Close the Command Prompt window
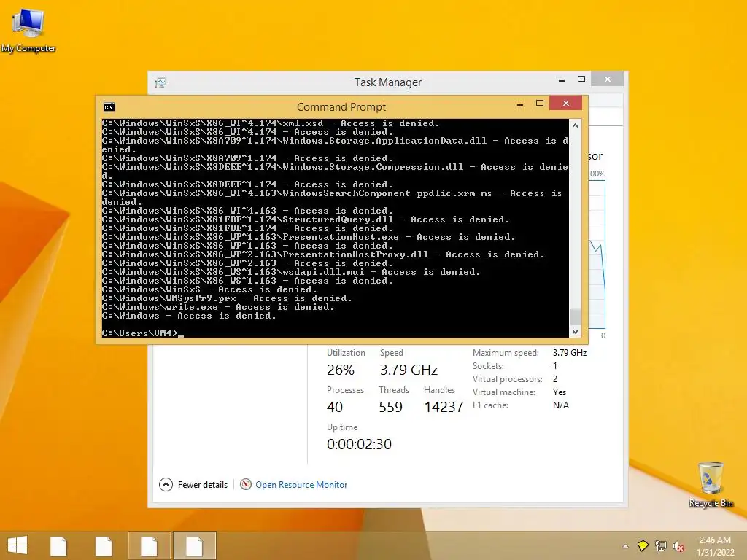 tap(566, 103)
